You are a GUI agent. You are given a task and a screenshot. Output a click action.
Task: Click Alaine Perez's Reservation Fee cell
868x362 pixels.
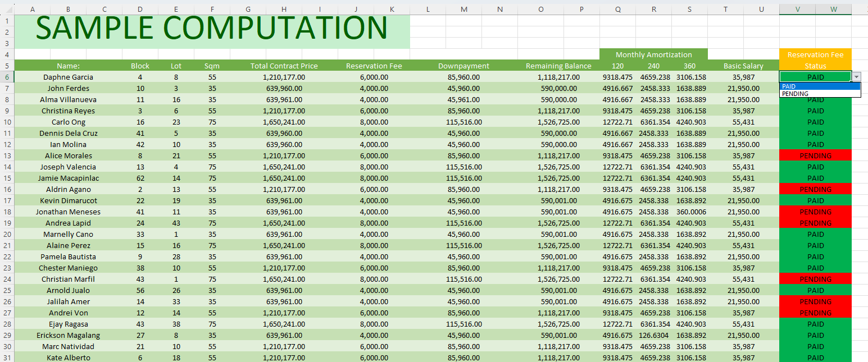(374, 245)
